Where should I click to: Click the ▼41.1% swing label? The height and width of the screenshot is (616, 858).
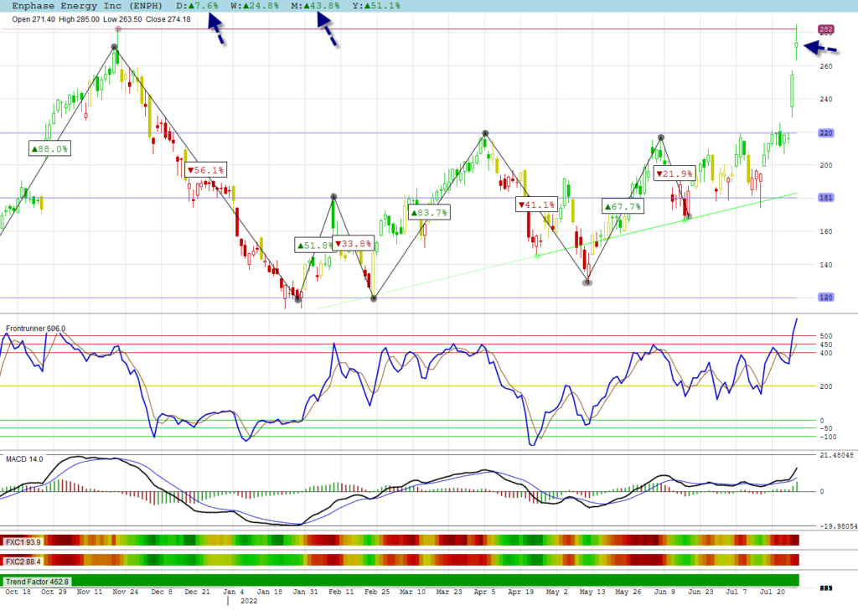coord(536,204)
